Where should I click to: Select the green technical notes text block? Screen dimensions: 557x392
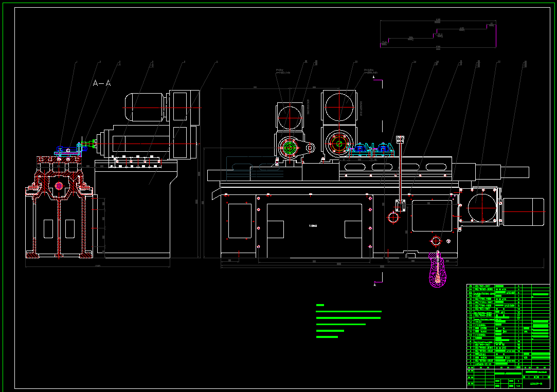point(347,322)
